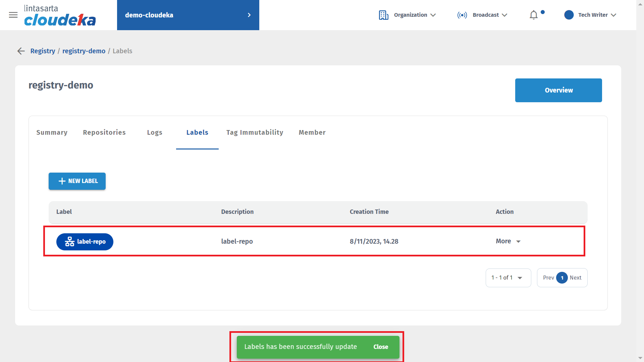Click the back arrow beside Registry breadcrumb

tap(21, 51)
